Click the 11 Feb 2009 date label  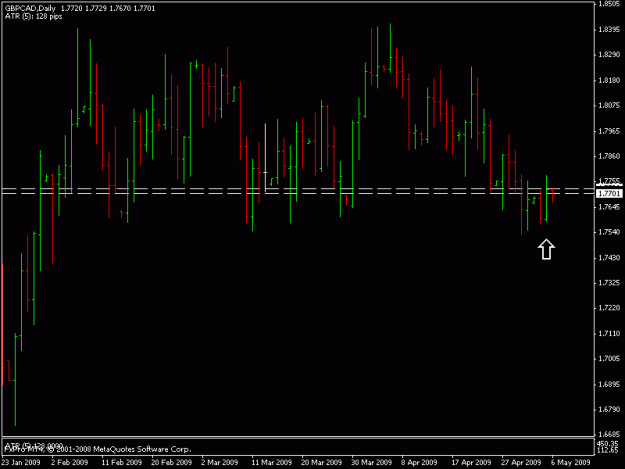click(x=122, y=462)
